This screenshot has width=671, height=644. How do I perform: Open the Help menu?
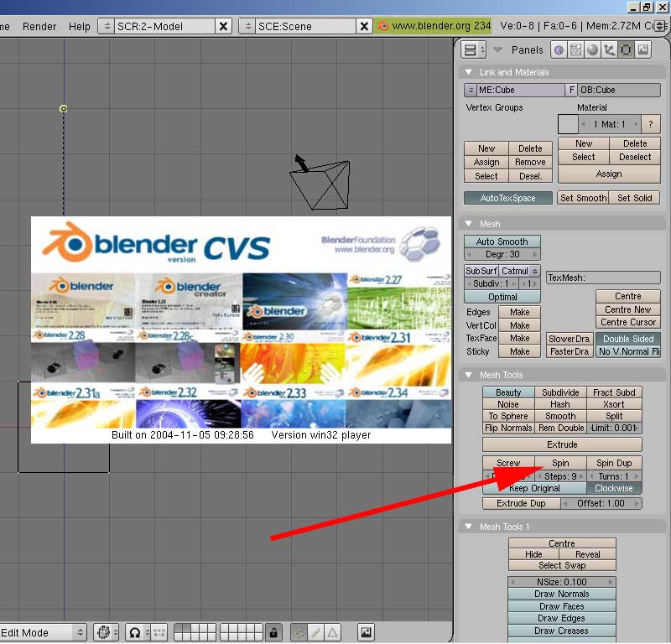(80, 26)
